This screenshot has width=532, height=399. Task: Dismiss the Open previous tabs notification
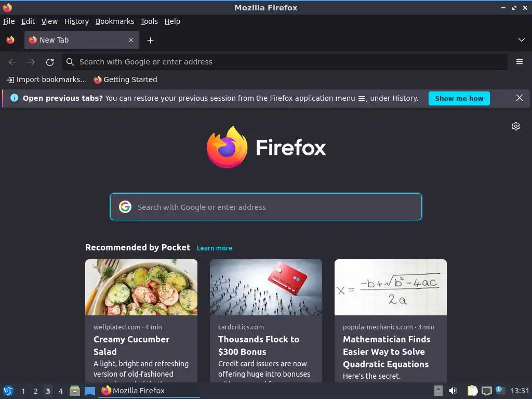(519, 98)
